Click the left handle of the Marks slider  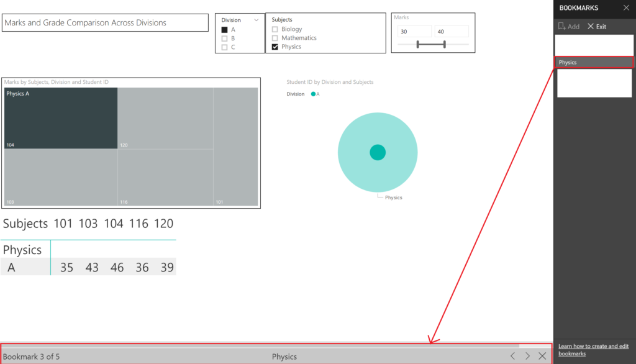coord(419,44)
